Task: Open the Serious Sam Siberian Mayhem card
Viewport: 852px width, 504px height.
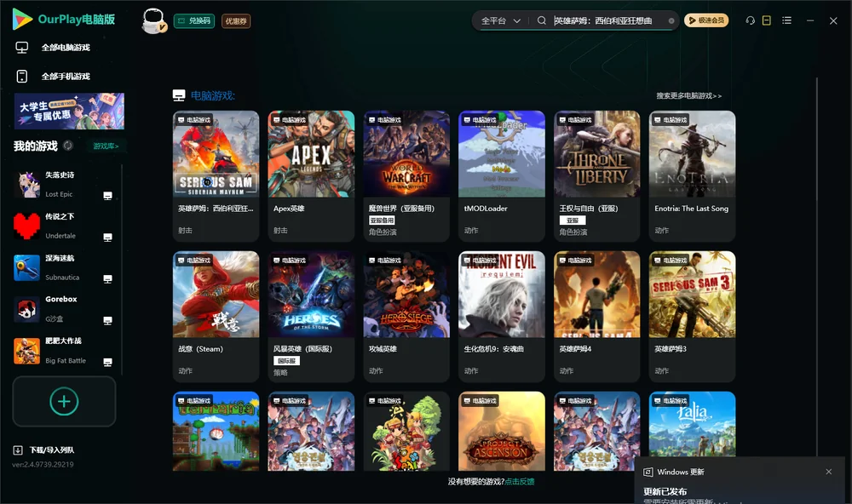Action: pyautogui.click(x=216, y=176)
